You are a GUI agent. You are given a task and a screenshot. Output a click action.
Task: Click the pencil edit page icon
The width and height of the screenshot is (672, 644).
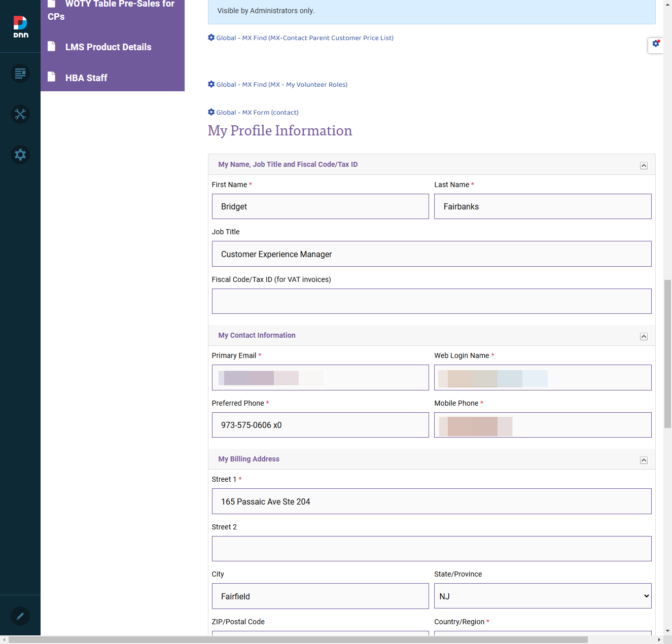point(20,616)
